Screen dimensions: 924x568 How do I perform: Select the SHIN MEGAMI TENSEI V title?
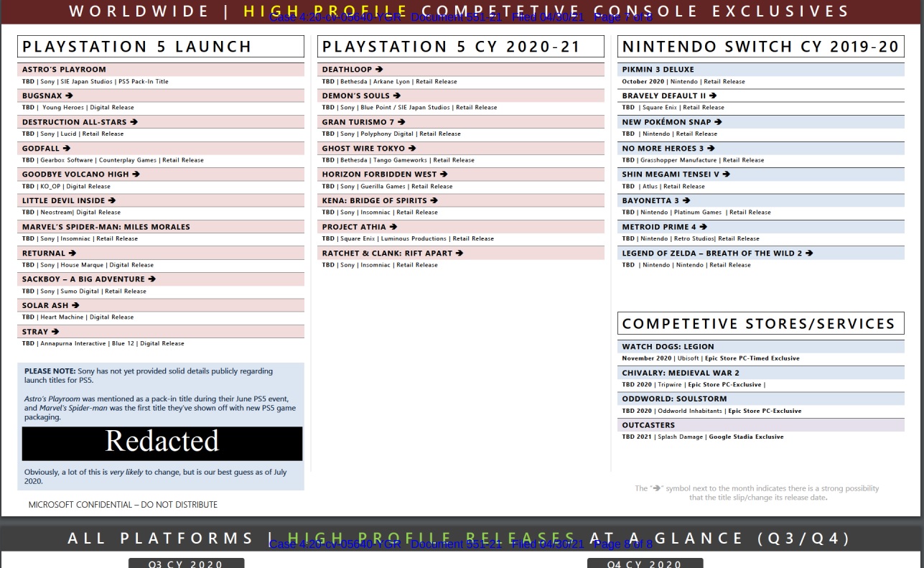pyautogui.click(x=676, y=174)
